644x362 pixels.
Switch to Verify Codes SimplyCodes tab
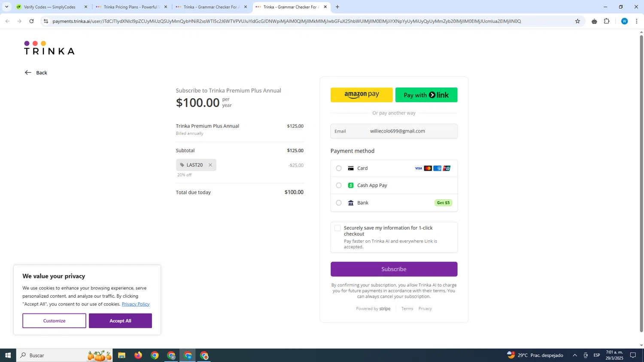[49, 7]
